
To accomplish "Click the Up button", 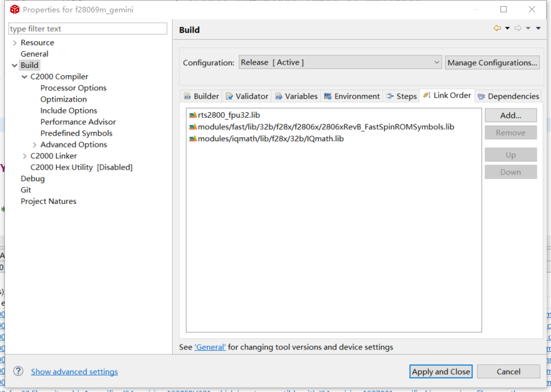I will click(x=511, y=155).
